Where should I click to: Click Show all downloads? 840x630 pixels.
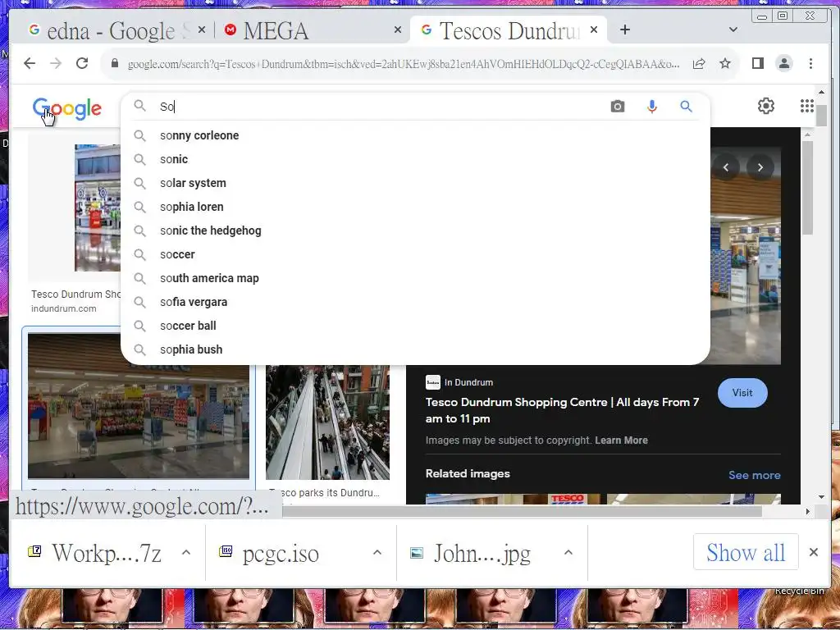pyautogui.click(x=745, y=552)
